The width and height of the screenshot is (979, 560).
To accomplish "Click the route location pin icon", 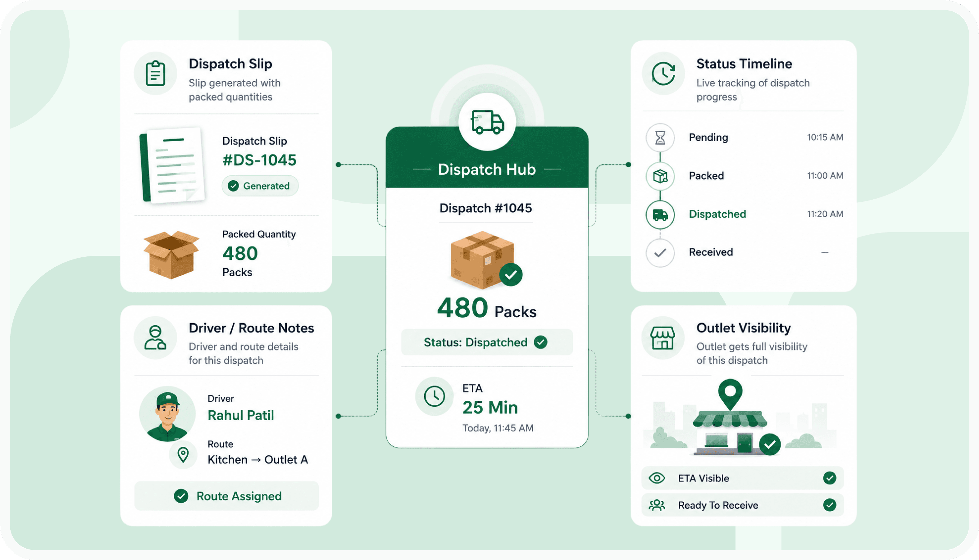I will click(183, 455).
